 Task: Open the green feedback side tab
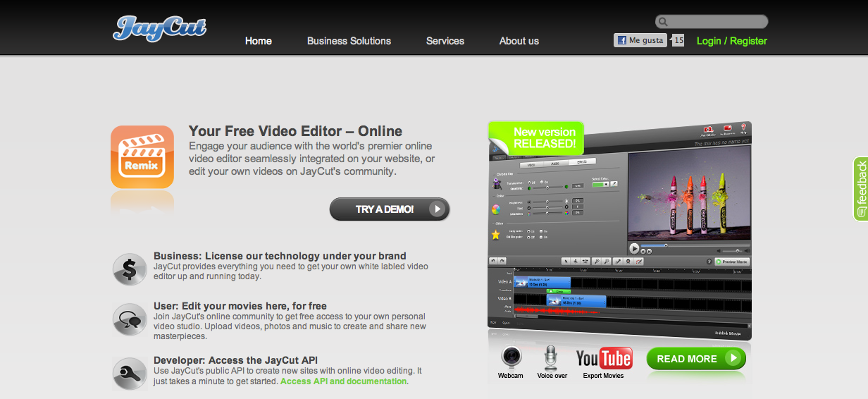pyautogui.click(x=861, y=189)
